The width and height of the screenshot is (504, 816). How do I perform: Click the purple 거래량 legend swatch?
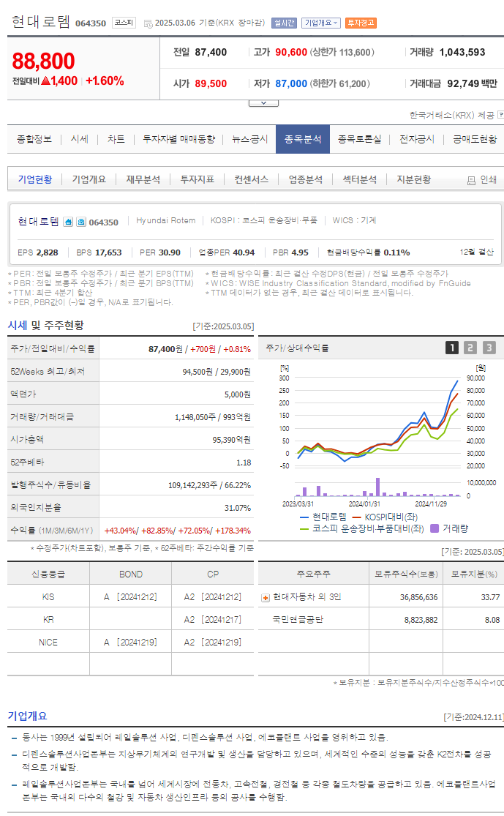coord(435,528)
